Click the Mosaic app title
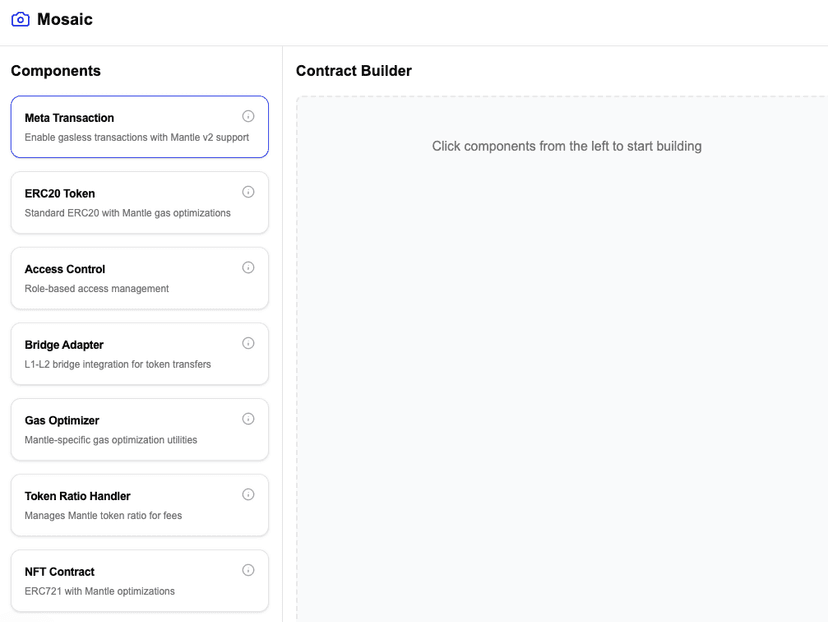 (x=65, y=20)
